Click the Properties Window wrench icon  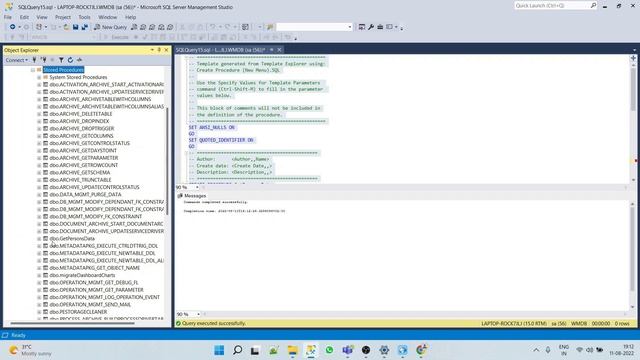click(371, 27)
